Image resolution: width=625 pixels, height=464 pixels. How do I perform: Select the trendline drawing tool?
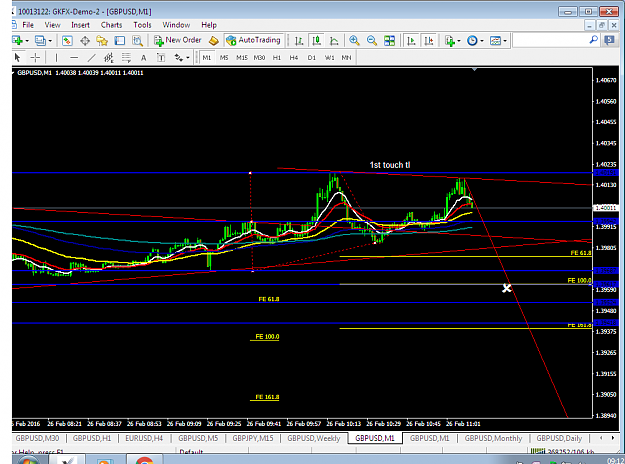coord(91,58)
